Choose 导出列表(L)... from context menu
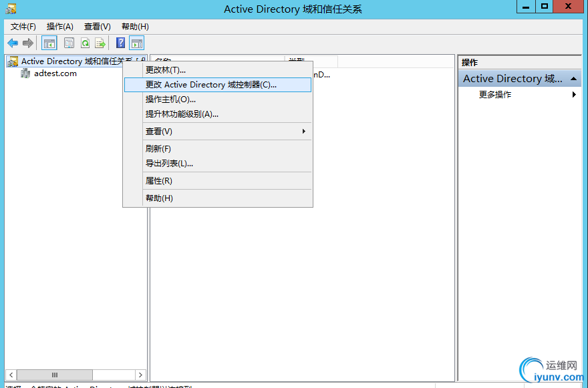This screenshot has height=388, width=588. 218,164
